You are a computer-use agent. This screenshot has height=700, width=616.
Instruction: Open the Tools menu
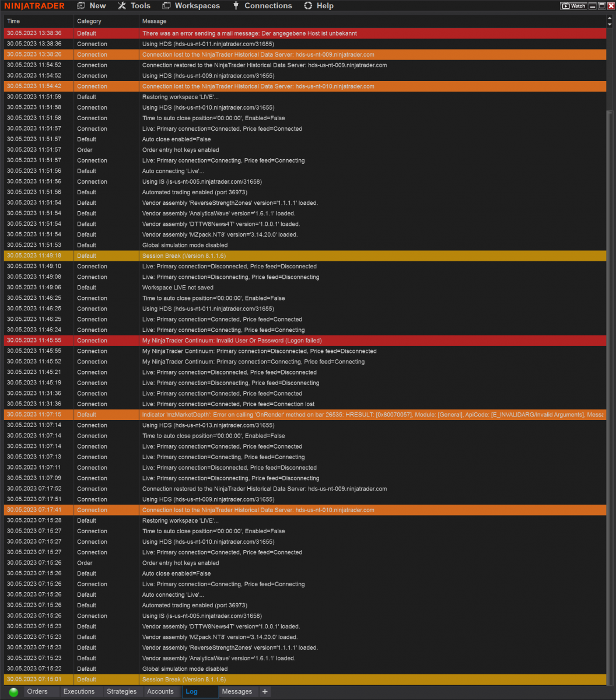pyautogui.click(x=134, y=6)
